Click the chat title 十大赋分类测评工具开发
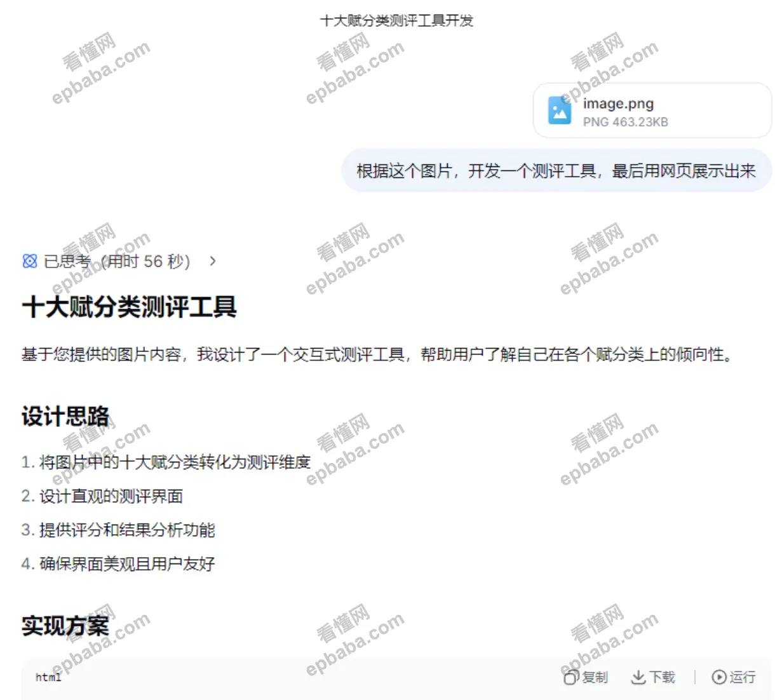Screen dimensions: 775x700 click(x=396, y=20)
